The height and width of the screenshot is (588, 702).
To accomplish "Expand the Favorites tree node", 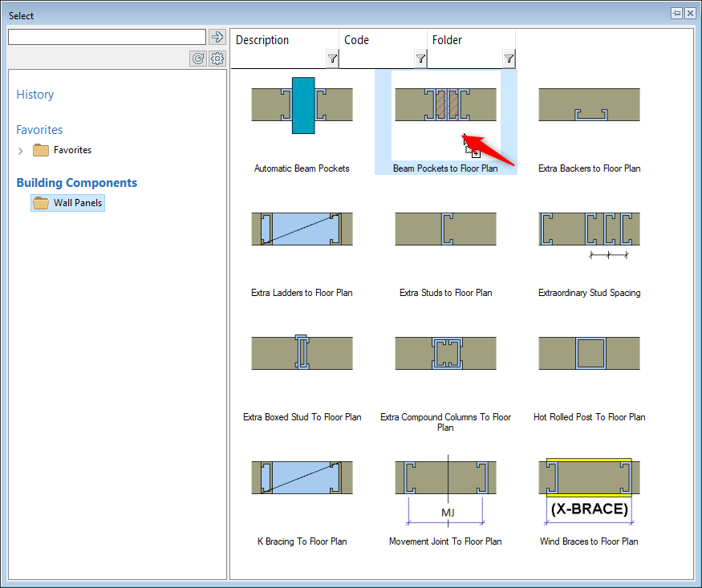I will 21,151.
